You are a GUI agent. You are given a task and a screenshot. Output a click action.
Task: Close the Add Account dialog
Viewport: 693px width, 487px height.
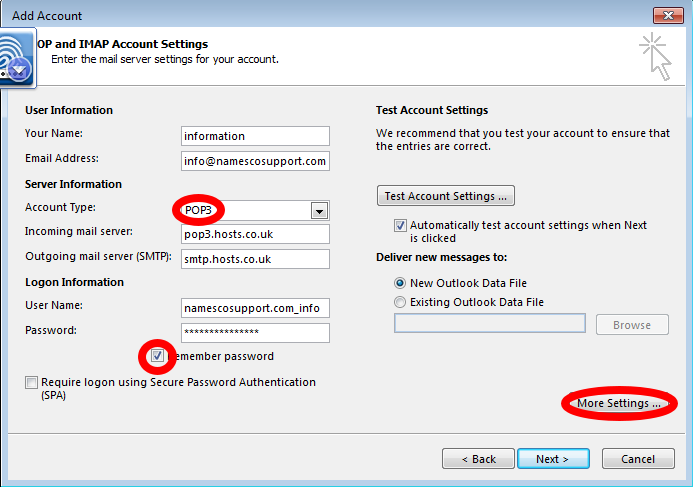(668, 15)
